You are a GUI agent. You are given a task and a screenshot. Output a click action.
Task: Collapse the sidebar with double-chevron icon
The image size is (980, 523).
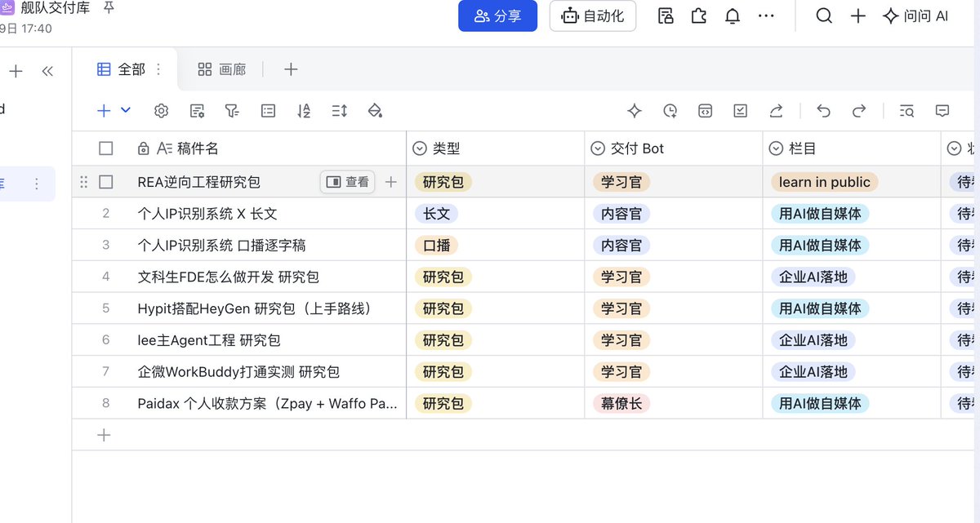[x=47, y=72]
